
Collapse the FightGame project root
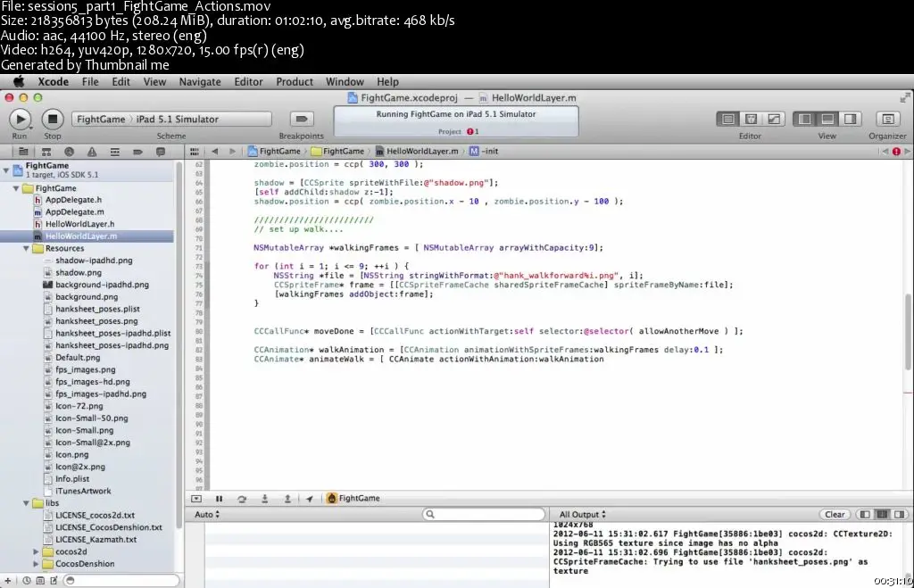[6, 170]
